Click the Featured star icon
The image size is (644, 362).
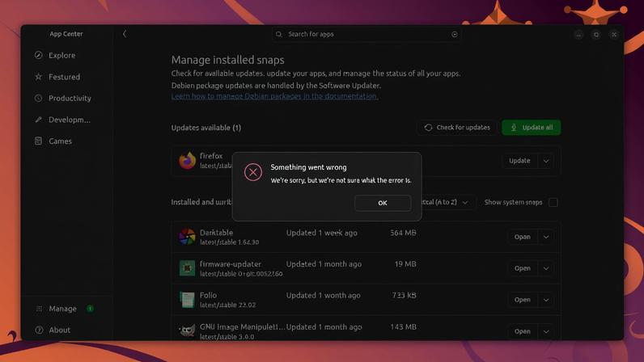(38, 77)
